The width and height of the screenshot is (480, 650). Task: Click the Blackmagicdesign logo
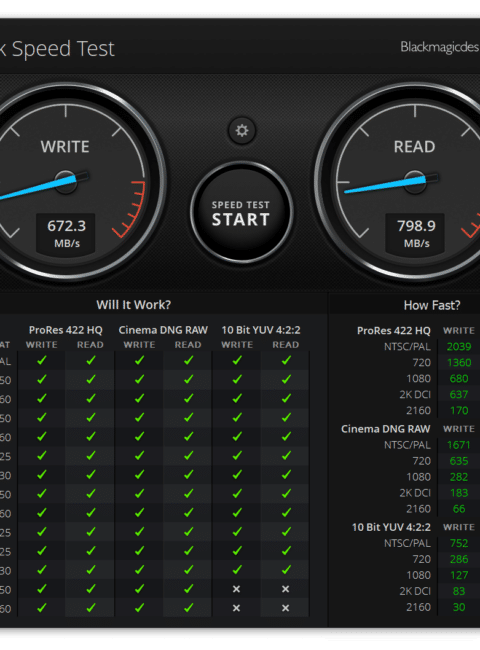pos(440,47)
